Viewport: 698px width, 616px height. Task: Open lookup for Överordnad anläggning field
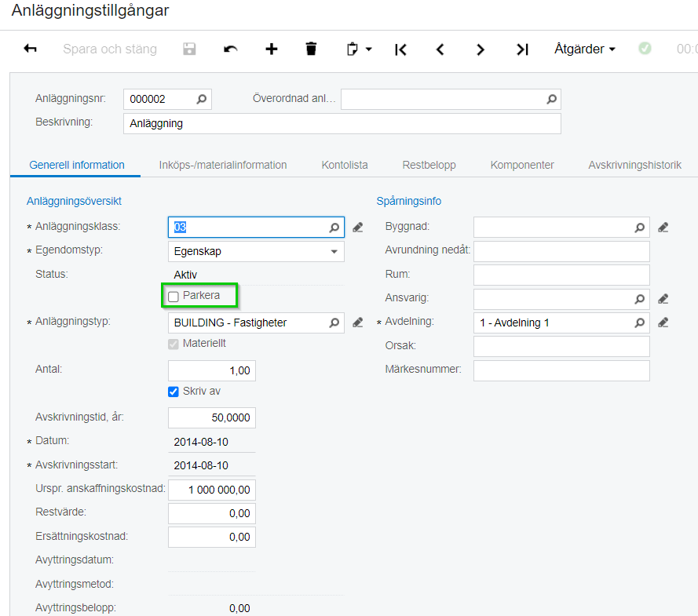[x=551, y=99]
